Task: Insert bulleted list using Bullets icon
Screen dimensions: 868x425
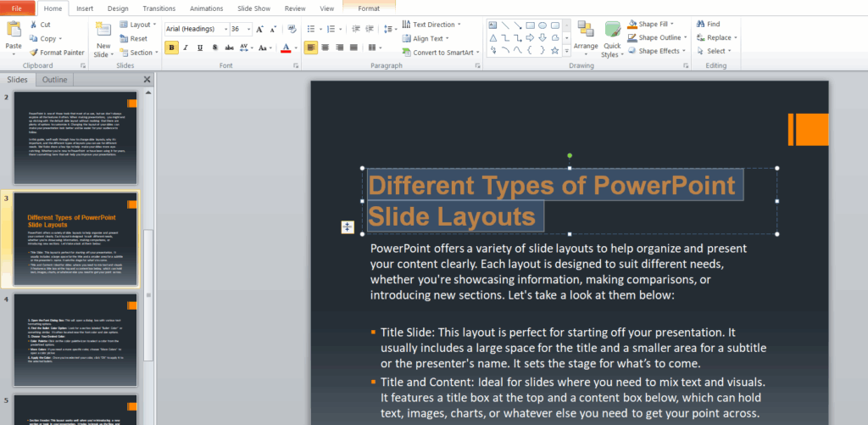Action: (311, 27)
